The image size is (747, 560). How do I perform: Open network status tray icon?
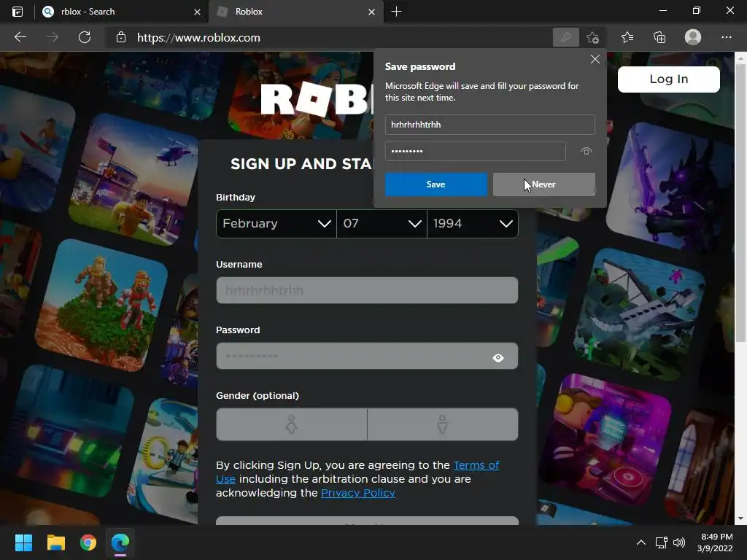pos(661,542)
